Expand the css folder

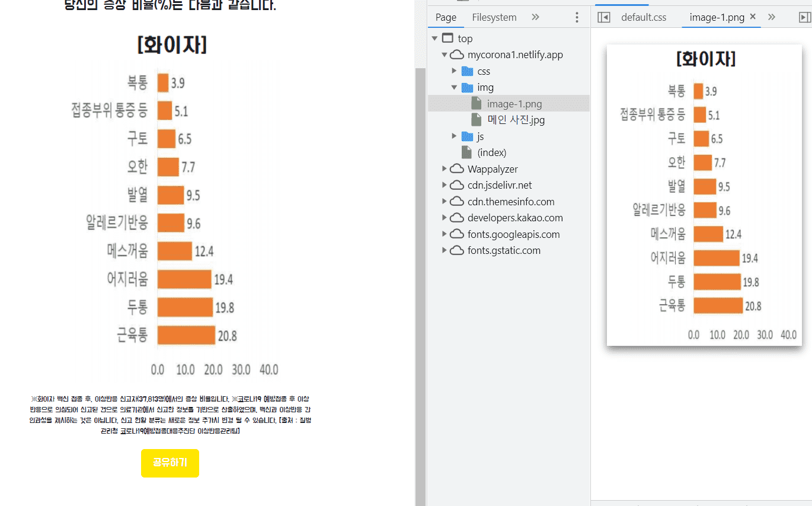(454, 71)
